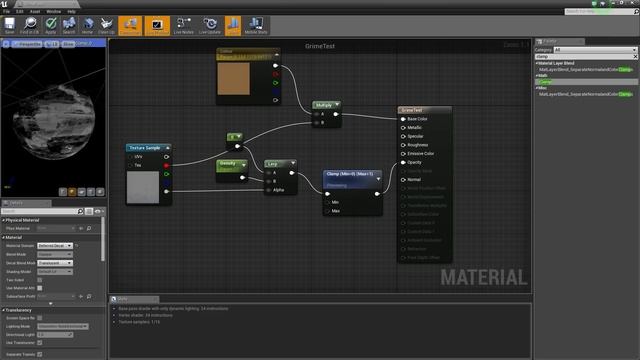640x360 pixels.
Task: Open the Help menu
Action: tap(71, 11)
